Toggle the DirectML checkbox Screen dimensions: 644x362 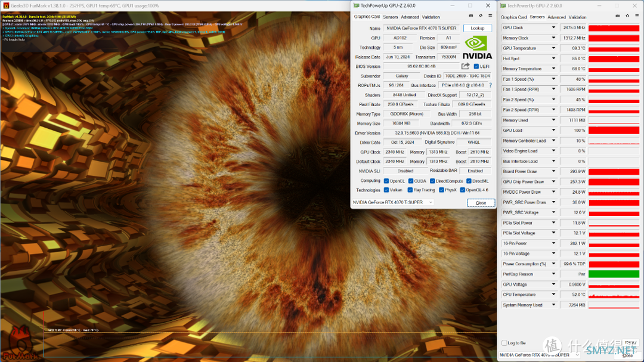coord(469,181)
